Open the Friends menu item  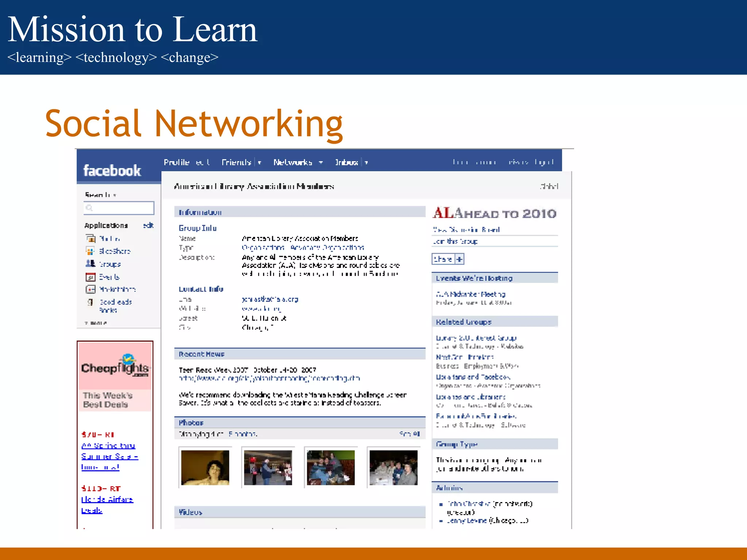[236, 162]
